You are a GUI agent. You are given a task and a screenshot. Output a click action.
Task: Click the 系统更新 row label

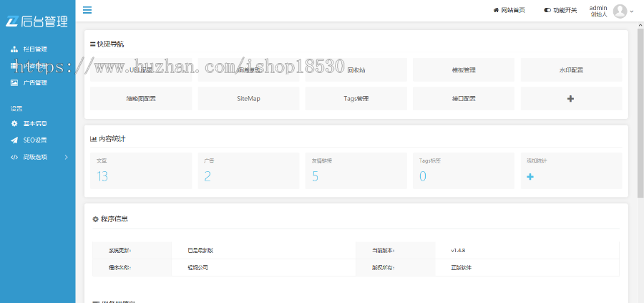pyautogui.click(x=120, y=251)
